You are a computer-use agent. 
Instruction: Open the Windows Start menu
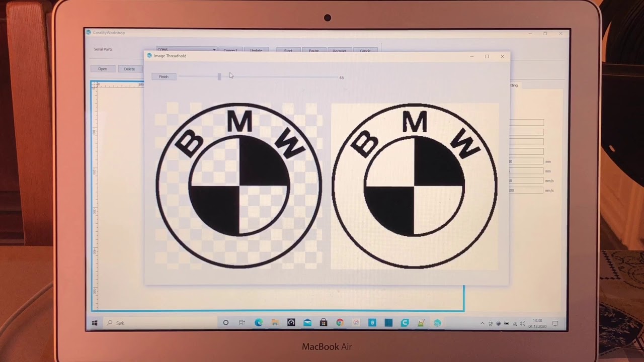(95, 323)
